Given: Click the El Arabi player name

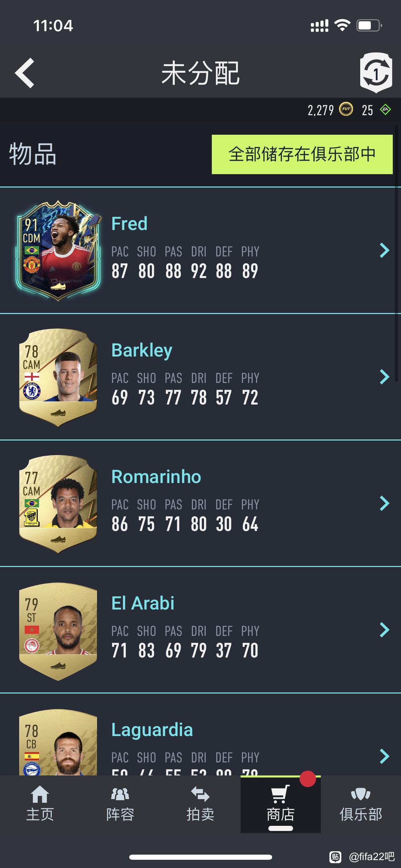Looking at the screenshot, I should tap(143, 603).
